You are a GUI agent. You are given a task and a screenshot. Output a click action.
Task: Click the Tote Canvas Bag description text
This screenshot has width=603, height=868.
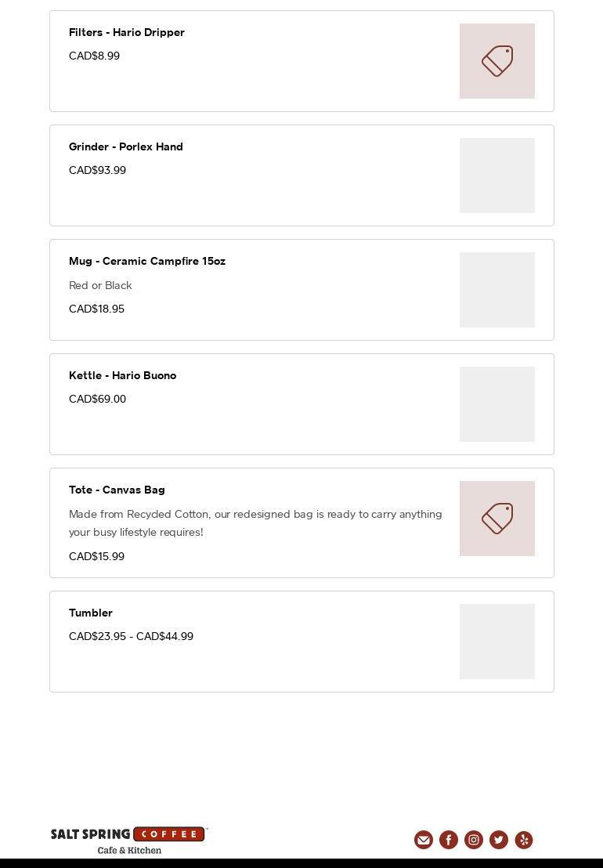[x=255, y=523]
